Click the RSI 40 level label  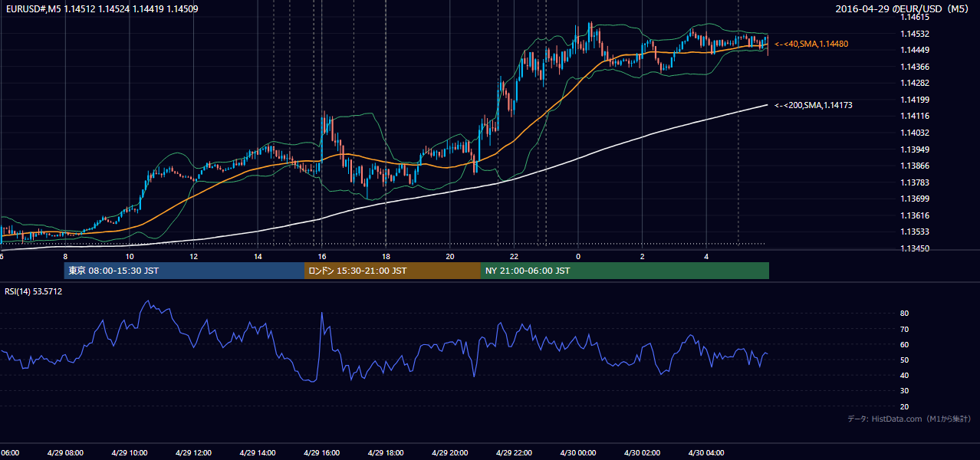point(905,375)
